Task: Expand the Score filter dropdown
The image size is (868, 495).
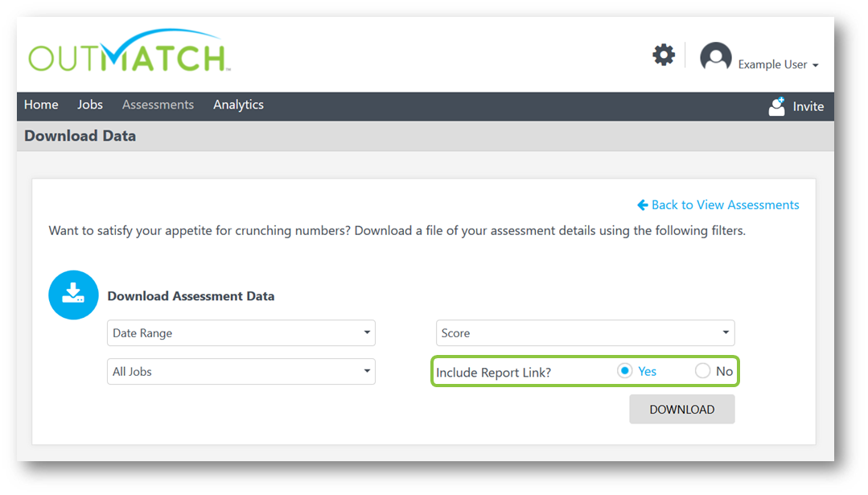Action: point(585,332)
